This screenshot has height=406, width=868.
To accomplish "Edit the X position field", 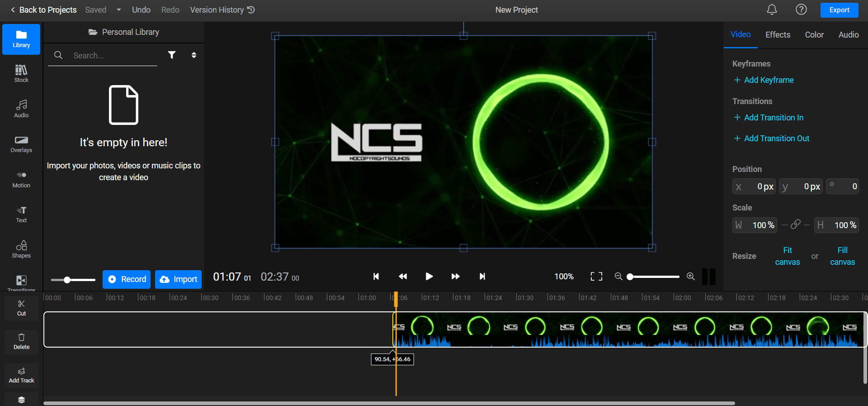I will coord(754,186).
